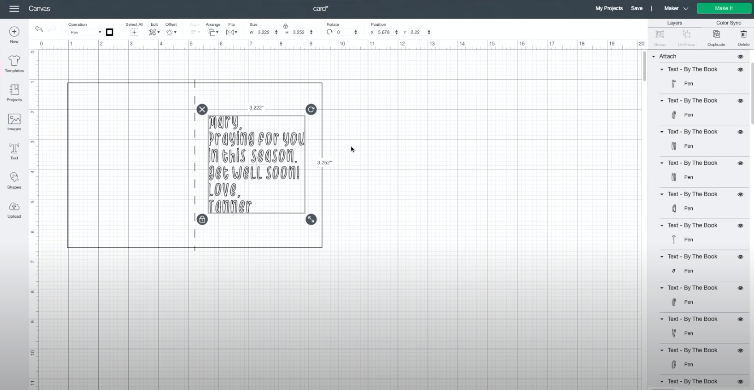Open the pen color swatch

click(x=109, y=32)
